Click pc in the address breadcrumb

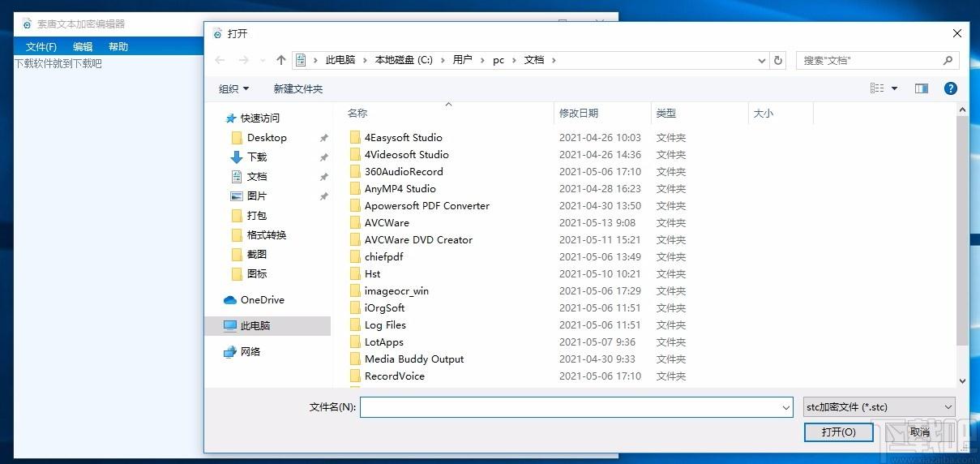click(x=499, y=60)
